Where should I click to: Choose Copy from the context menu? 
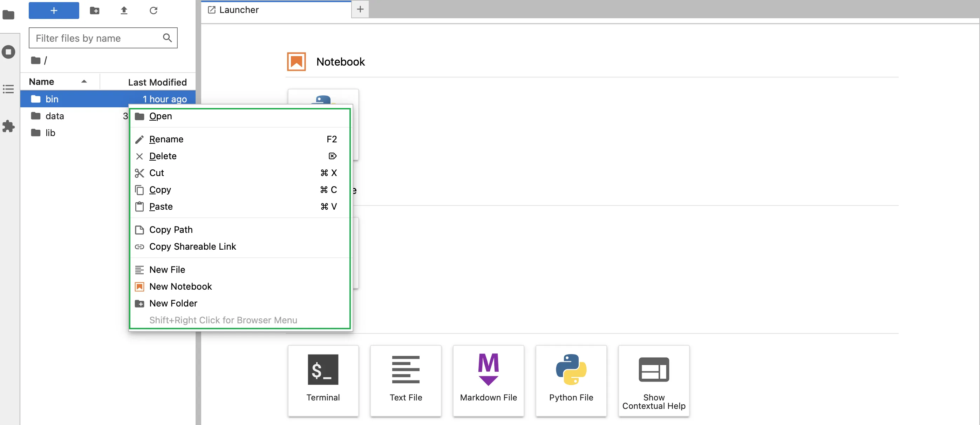[240, 189]
